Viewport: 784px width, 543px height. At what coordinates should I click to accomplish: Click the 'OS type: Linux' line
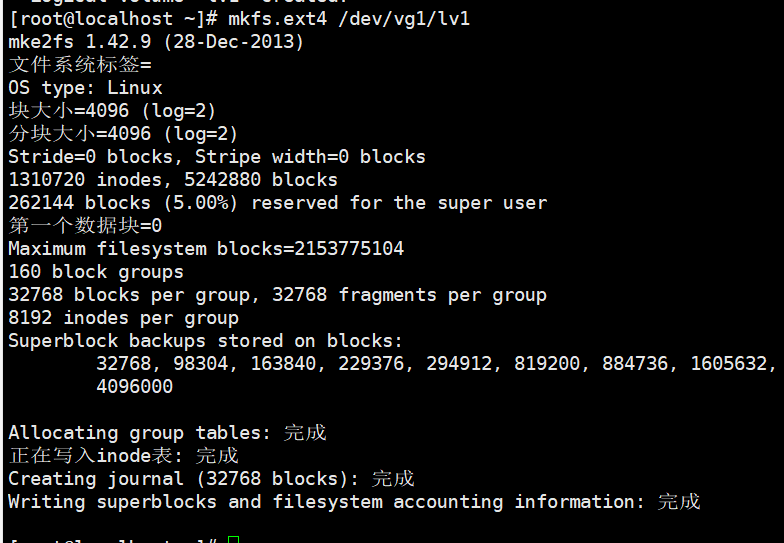coord(85,88)
